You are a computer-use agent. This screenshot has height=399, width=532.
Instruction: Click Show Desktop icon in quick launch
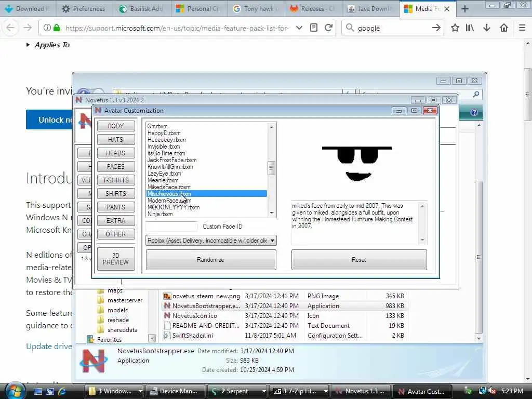click(38, 391)
